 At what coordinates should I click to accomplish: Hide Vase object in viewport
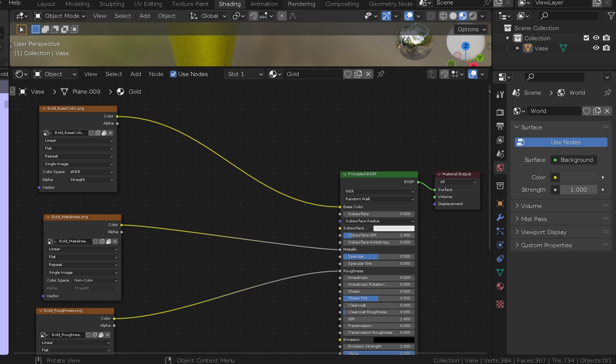596,48
